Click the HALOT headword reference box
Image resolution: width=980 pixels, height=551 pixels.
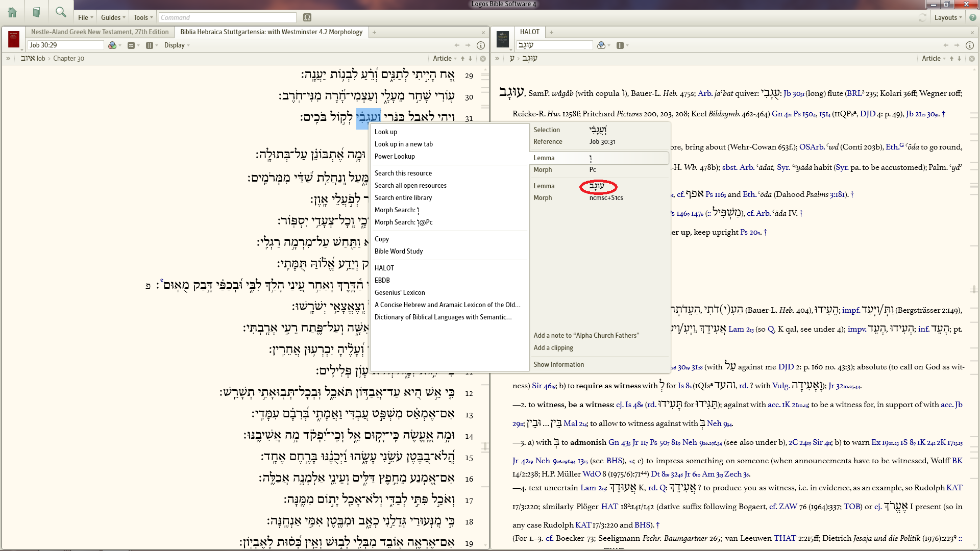point(554,45)
